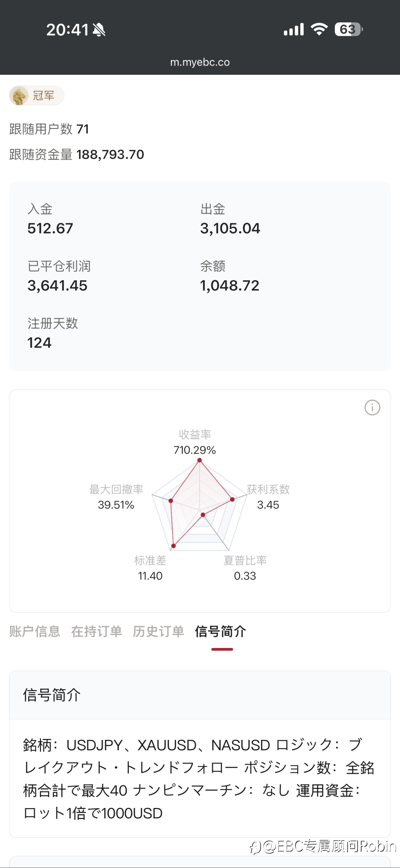Tap the silent mode bell icon

pyautogui.click(x=99, y=30)
